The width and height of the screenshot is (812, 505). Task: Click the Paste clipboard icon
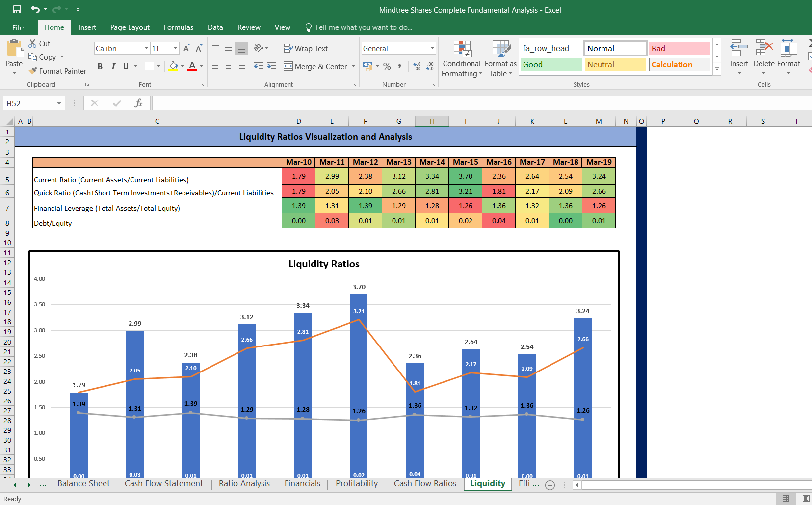point(14,49)
